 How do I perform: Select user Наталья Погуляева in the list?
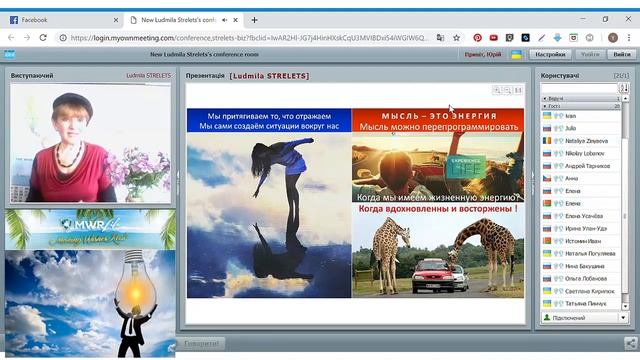point(581,253)
